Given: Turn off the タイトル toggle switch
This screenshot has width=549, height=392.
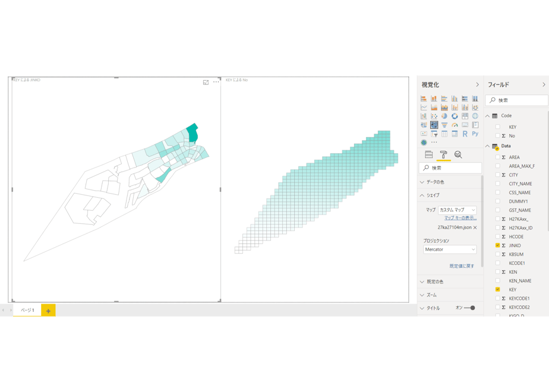Looking at the screenshot, I should (469, 308).
